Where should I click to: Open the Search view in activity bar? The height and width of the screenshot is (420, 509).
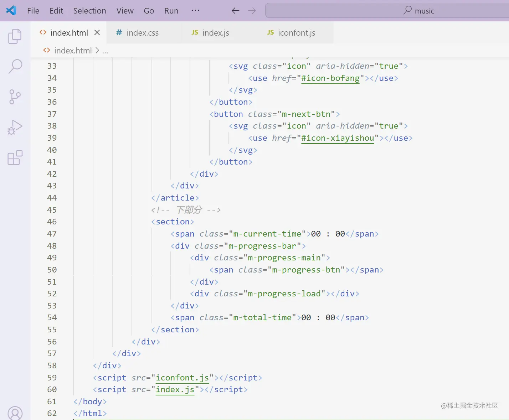[x=15, y=66]
